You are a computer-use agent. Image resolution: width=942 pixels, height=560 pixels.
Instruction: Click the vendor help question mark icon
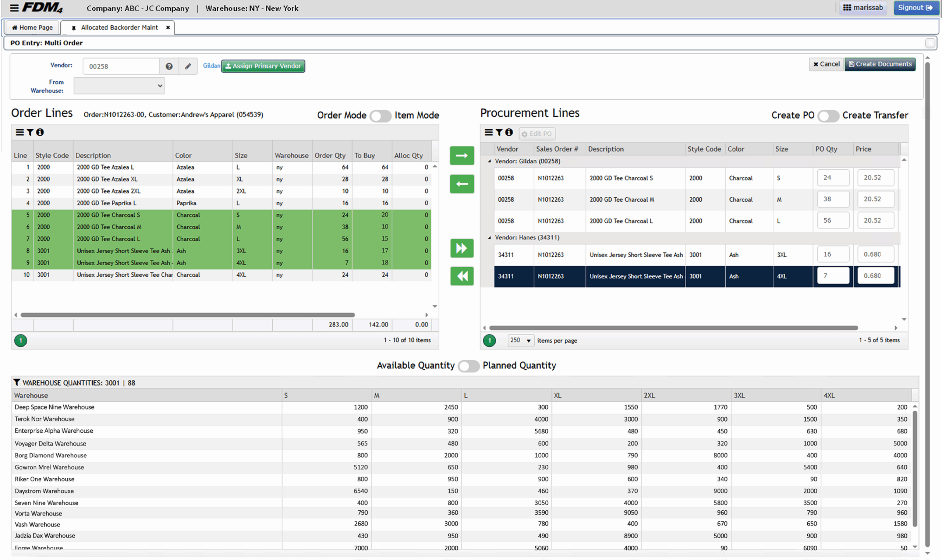pyautogui.click(x=169, y=67)
